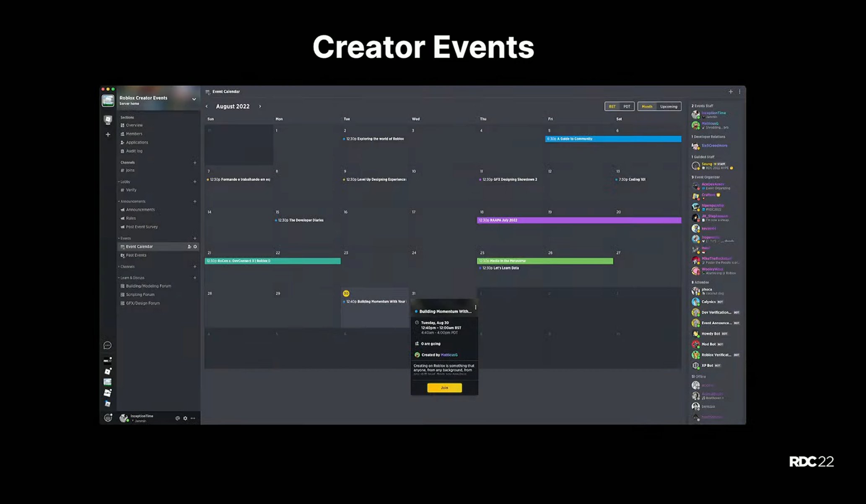
Task: Add a channel to the Announcements group
Action: click(x=195, y=202)
